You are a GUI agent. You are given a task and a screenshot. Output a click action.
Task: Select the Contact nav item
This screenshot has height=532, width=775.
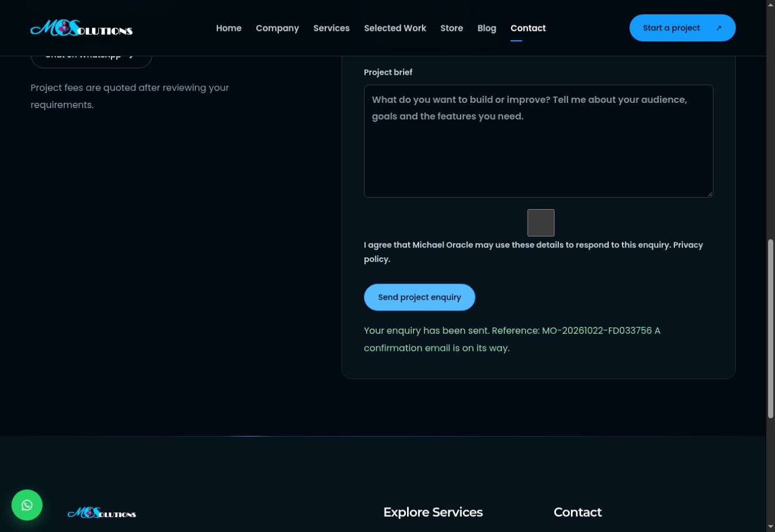click(528, 28)
